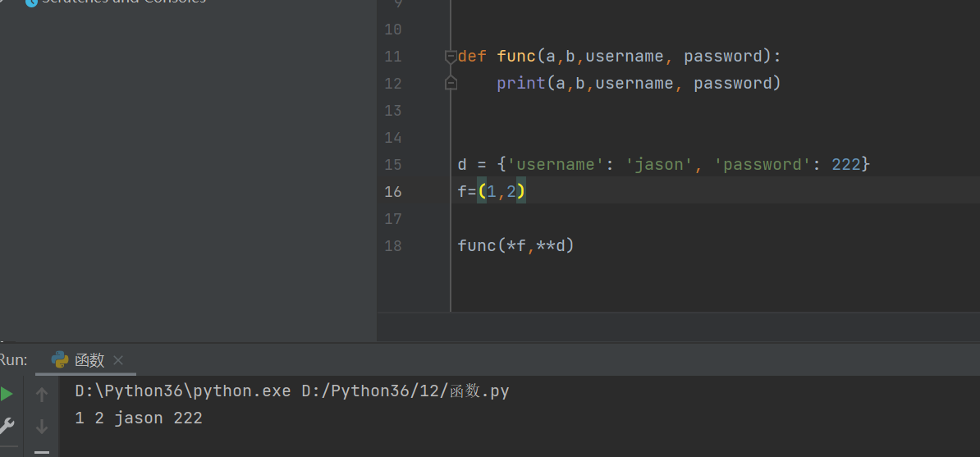Viewport: 980px width, 457px height.
Task: Click line number 14 in the gutter
Action: click(393, 138)
